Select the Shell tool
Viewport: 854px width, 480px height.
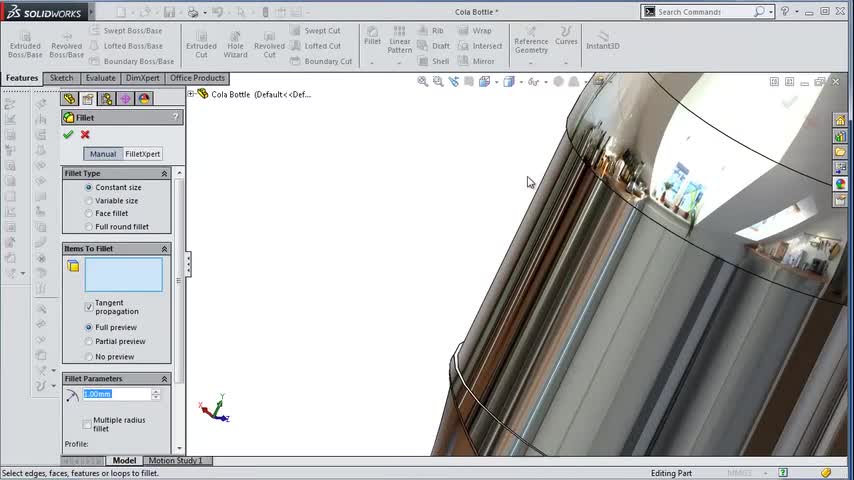click(x=434, y=61)
